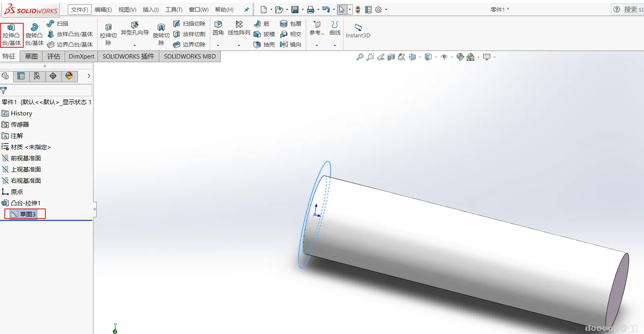Open the 工具(T) menu
The width and height of the screenshot is (644, 334).
174,10
